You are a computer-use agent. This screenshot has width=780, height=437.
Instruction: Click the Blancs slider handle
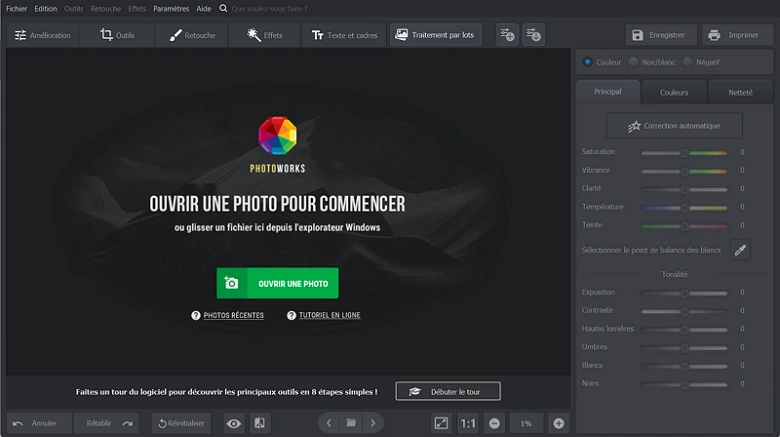(684, 366)
